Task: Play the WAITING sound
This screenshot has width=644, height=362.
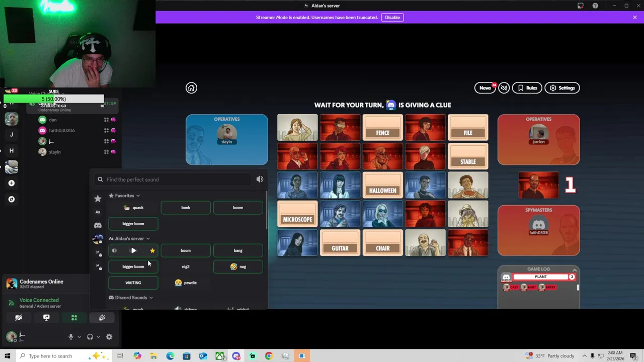Action: click(x=133, y=283)
